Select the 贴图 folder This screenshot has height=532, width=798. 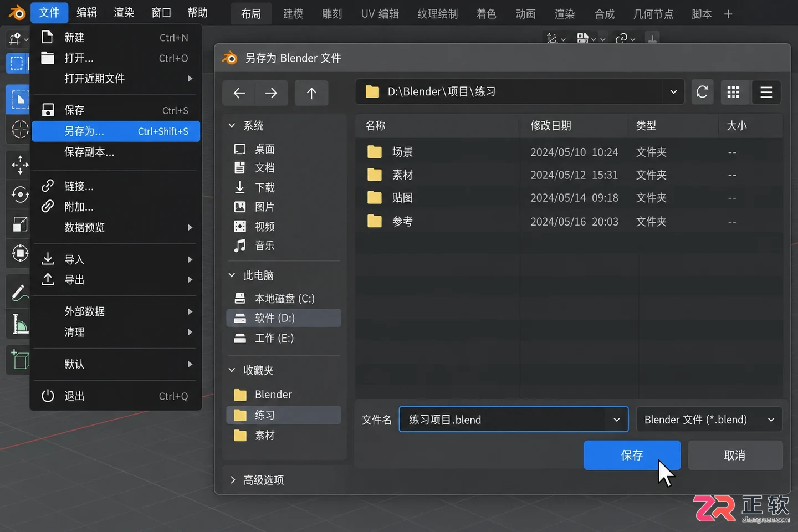coord(569,198)
